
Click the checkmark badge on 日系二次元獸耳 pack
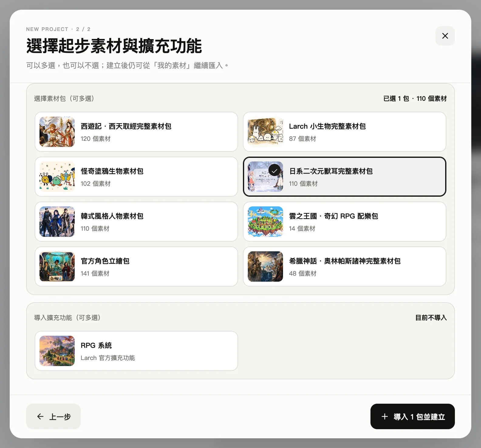275,170
